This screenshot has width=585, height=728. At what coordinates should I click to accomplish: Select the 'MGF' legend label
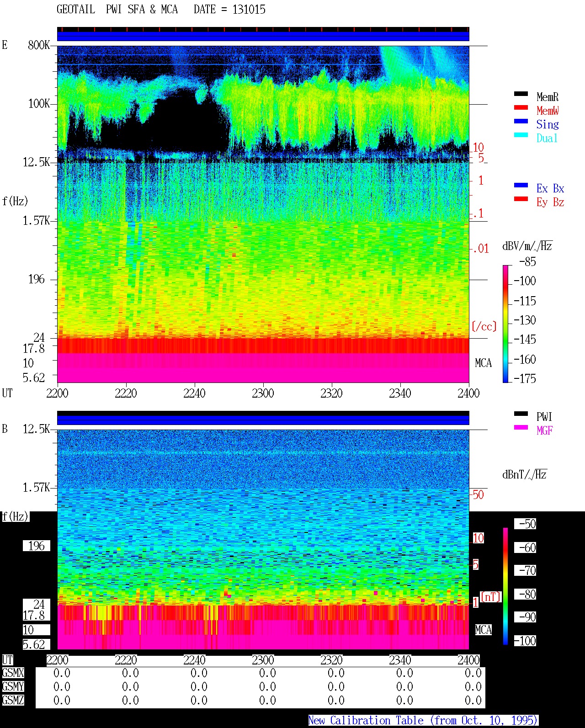pos(545,430)
